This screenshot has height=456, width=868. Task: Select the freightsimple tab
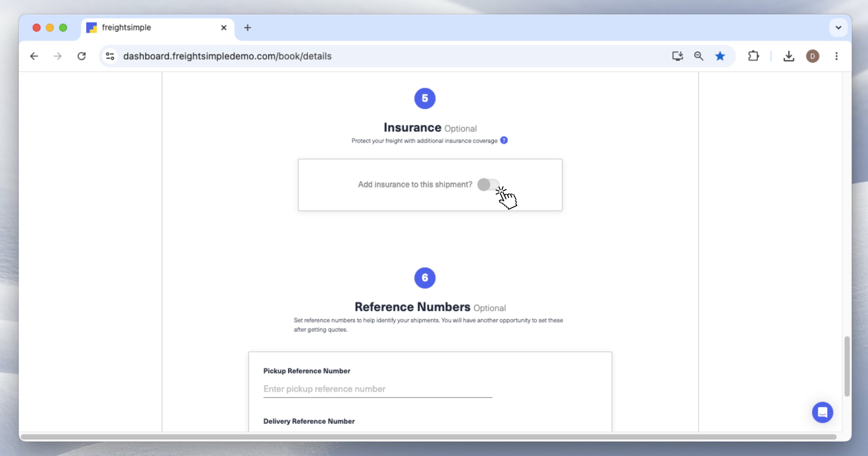157,28
